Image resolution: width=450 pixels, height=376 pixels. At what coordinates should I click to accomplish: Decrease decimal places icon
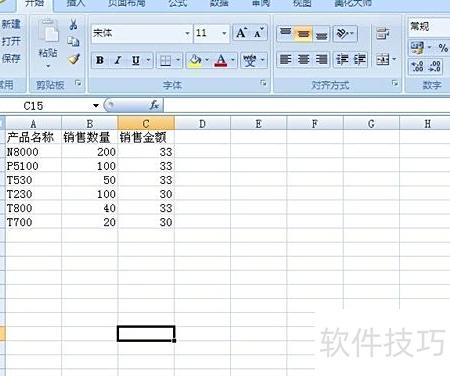point(435,66)
